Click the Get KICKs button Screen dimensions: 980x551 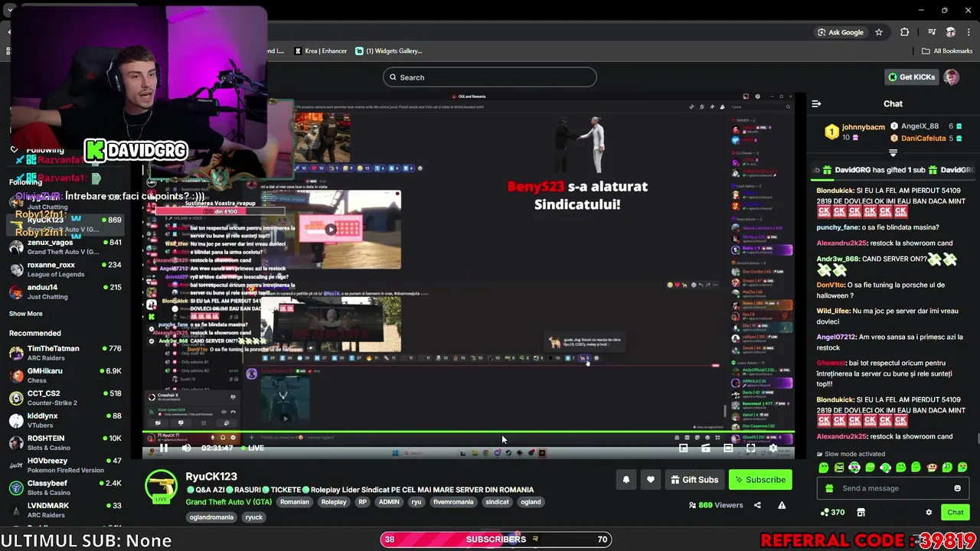[x=911, y=77]
